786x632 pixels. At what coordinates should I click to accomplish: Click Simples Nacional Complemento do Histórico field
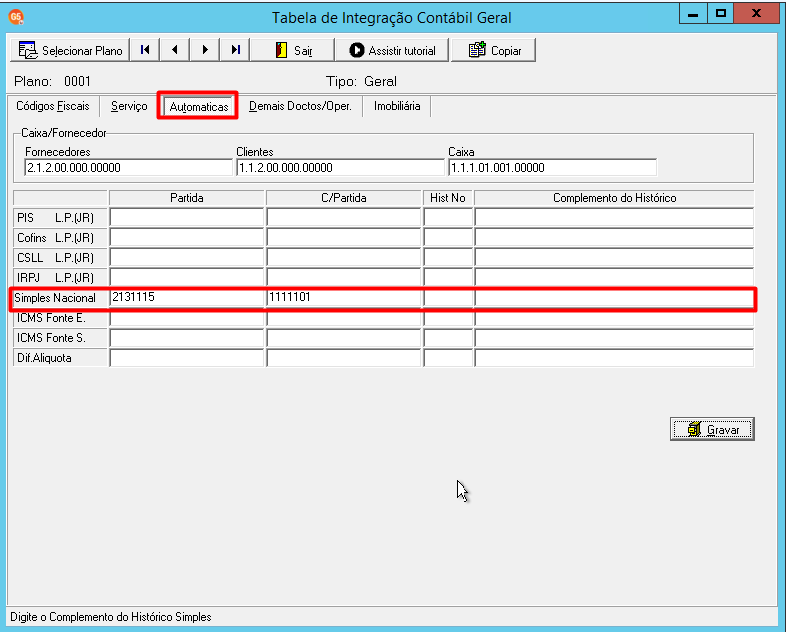tap(614, 298)
